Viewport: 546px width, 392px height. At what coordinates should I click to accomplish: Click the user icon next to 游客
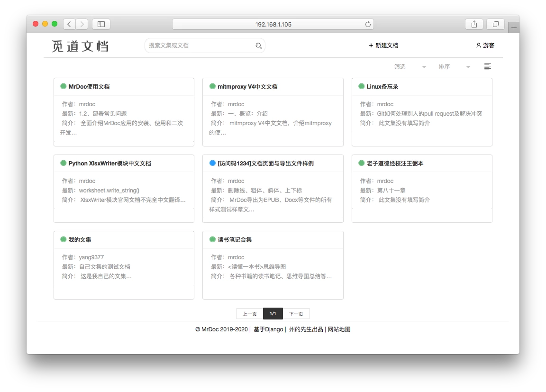point(478,46)
